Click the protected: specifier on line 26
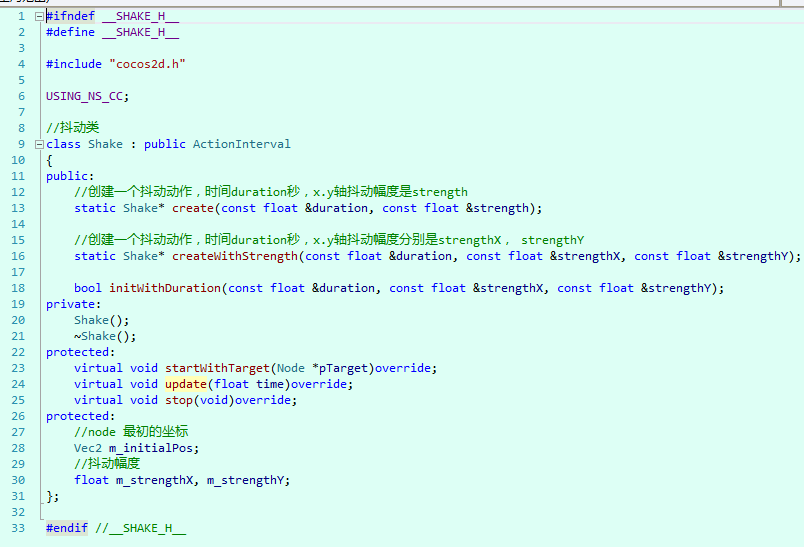 click(81, 416)
